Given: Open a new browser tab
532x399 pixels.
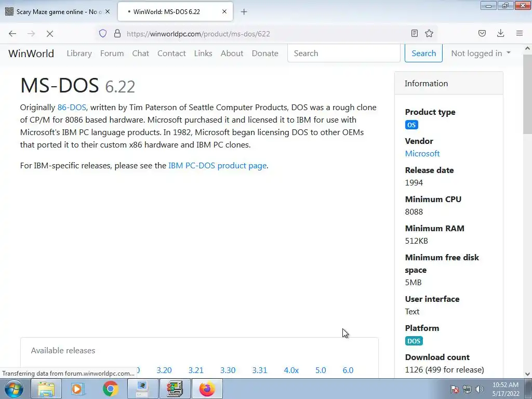Looking at the screenshot, I should pos(244,12).
